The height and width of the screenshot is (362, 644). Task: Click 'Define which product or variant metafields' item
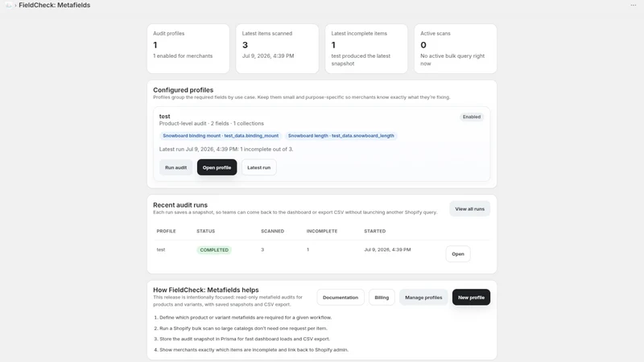(246, 318)
